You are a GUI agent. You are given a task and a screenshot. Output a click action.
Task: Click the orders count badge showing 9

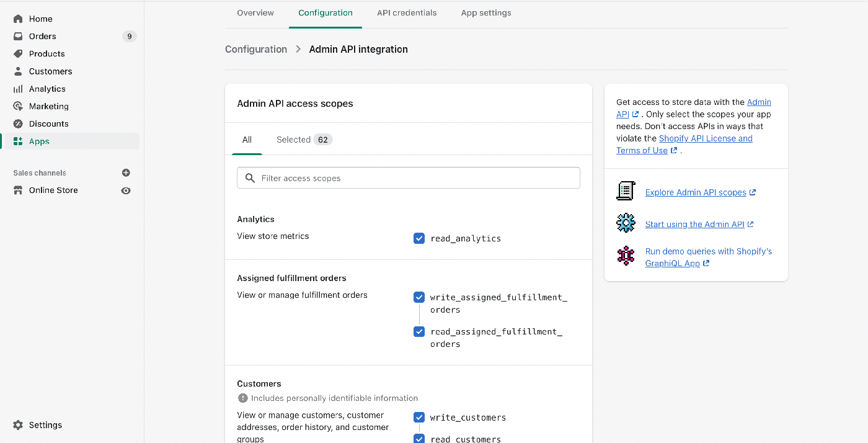tap(129, 36)
